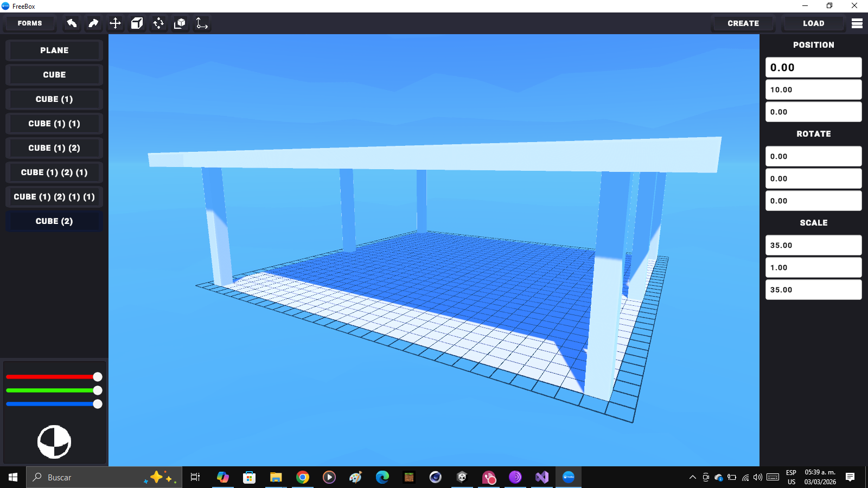The height and width of the screenshot is (488, 868).
Task: Edit the third Position field
Action: coord(813,112)
